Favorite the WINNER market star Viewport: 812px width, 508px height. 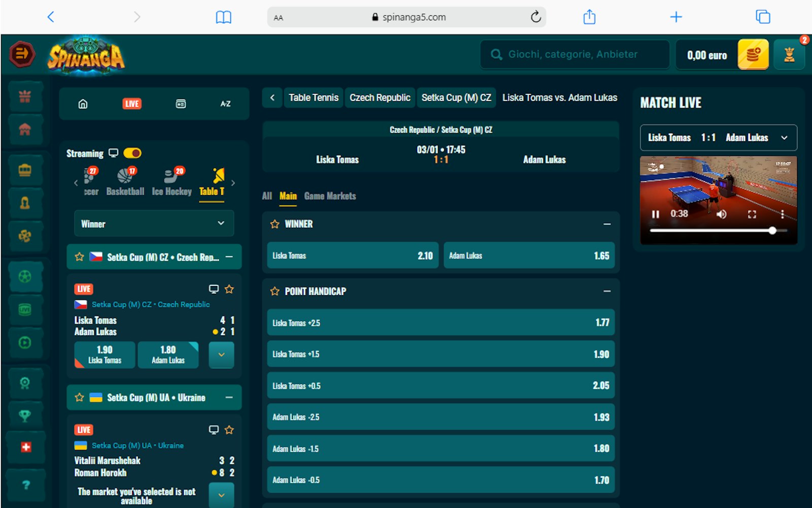(275, 224)
